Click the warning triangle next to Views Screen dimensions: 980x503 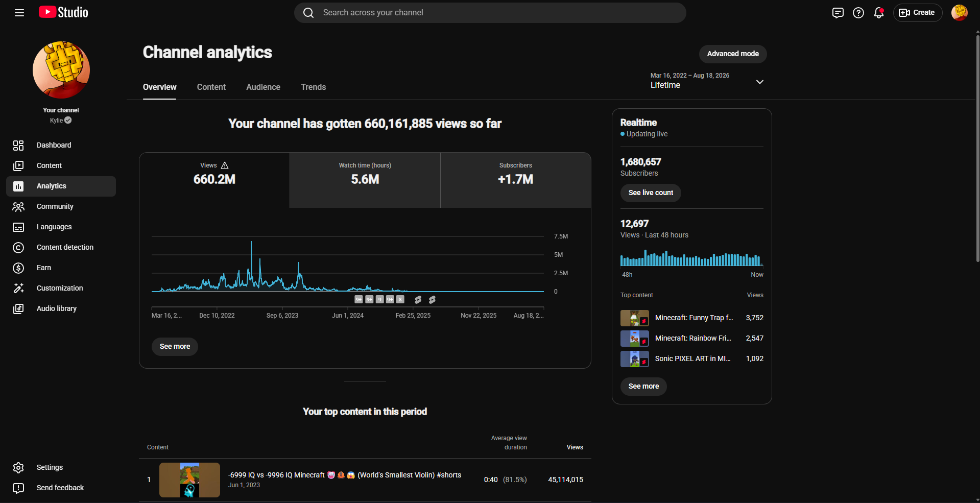point(225,165)
